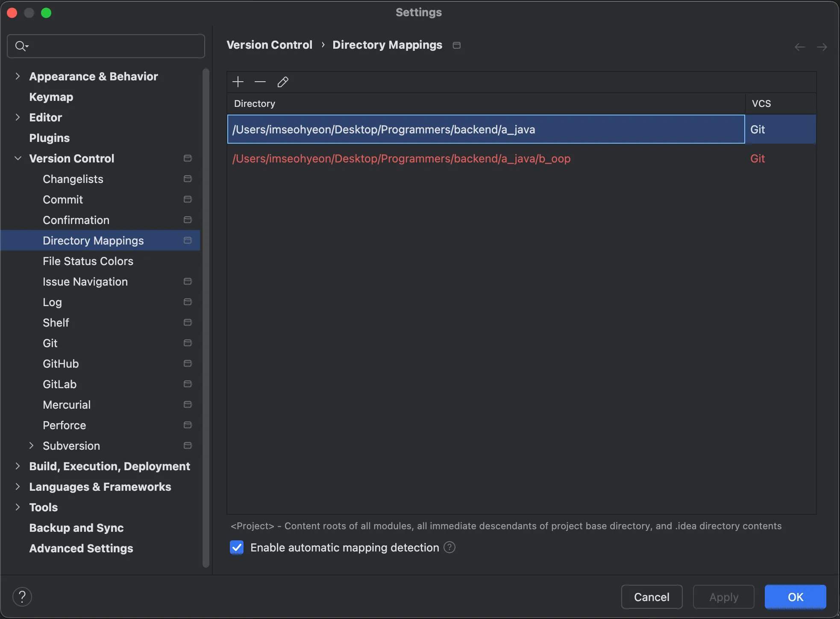Click the project icon on Changelists row
This screenshot has height=619, width=840.
(x=188, y=179)
